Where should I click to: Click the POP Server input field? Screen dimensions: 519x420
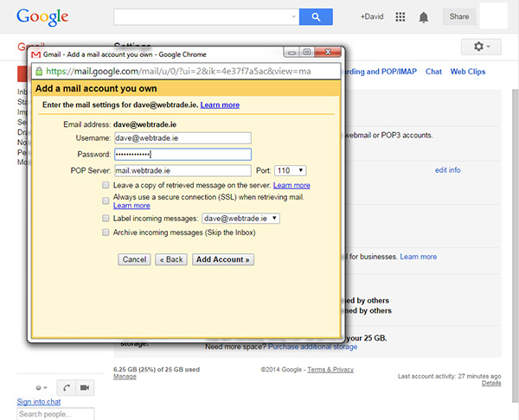pos(183,170)
